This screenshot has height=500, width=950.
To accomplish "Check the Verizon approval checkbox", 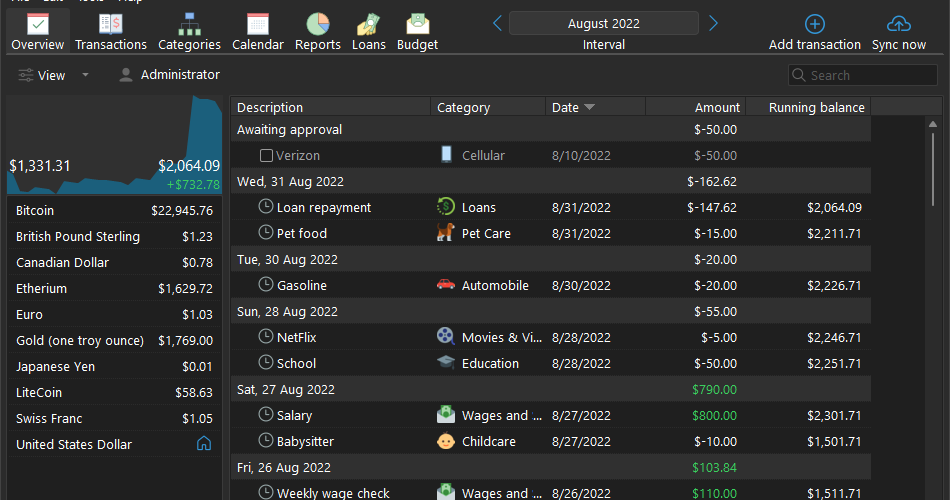I will click(x=266, y=156).
